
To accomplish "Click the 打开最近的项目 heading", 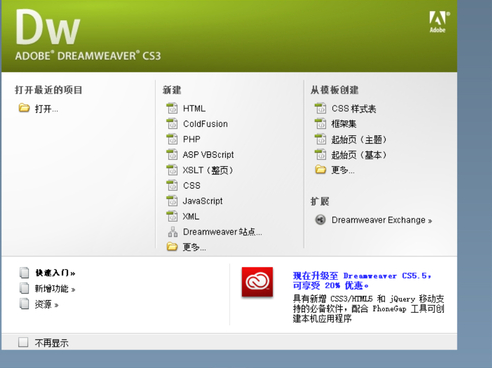I will point(49,90).
